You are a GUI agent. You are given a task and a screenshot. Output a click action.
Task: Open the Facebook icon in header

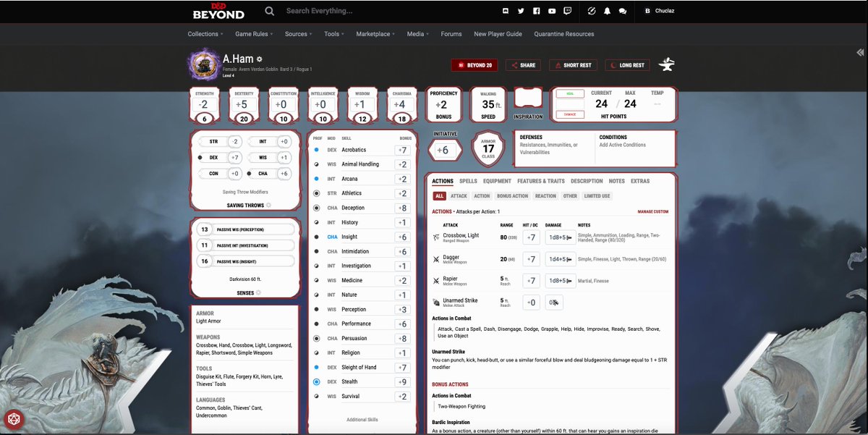[x=537, y=11]
